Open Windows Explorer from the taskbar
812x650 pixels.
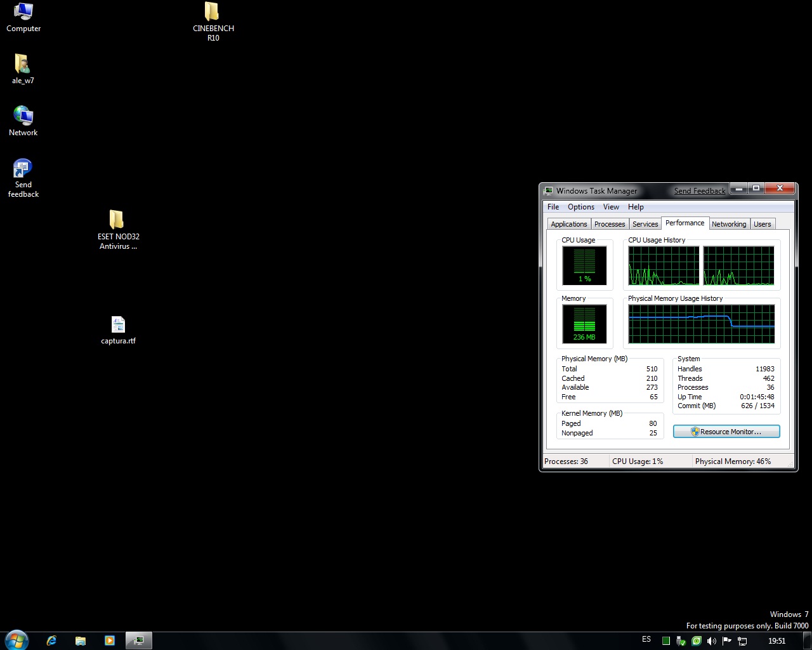[x=81, y=640]
